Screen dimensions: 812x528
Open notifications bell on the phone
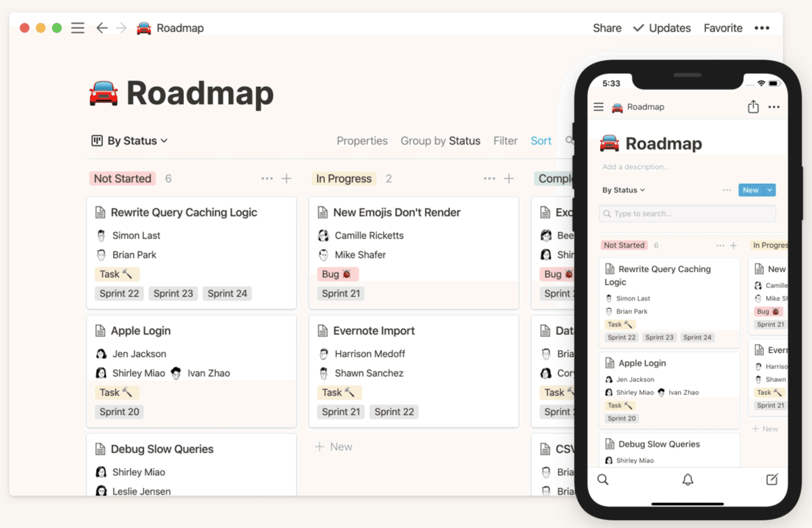tap(687, 479)
